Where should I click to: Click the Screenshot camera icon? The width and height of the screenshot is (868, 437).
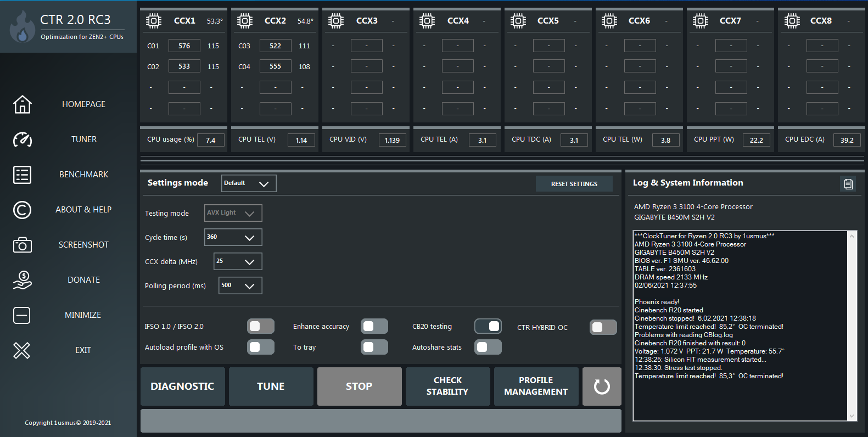click(23, 245)
